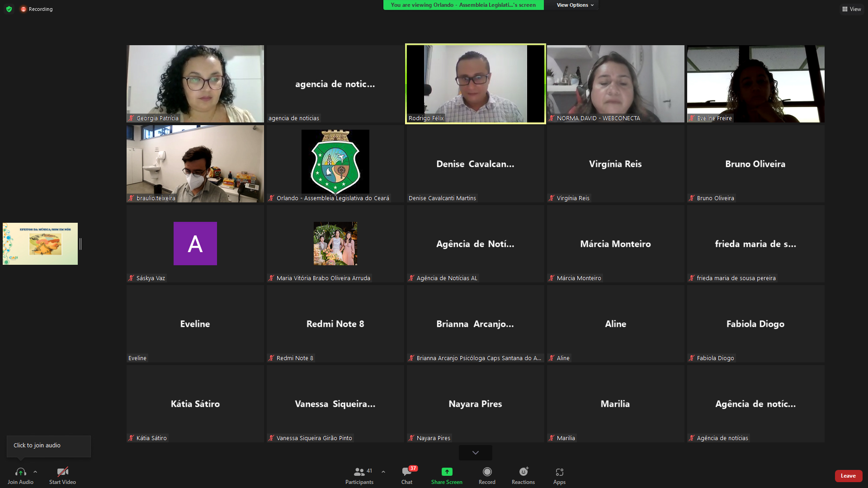Open the Participants panel icon
This screenshot has width=868, height=488.
(359, 472)
